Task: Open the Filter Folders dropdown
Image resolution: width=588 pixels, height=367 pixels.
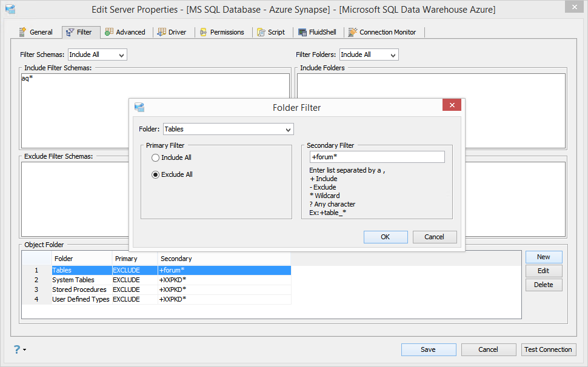Action: 369,55
